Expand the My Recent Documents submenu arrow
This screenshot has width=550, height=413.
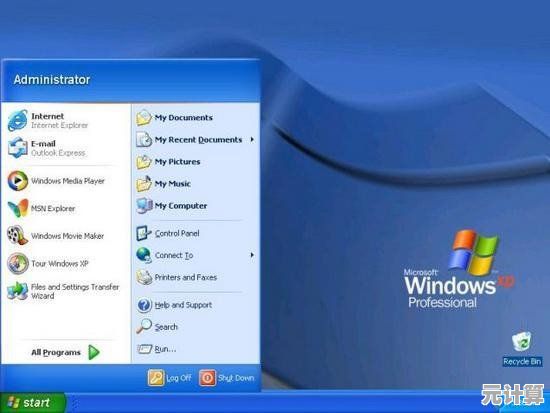[x=252, y=140]
